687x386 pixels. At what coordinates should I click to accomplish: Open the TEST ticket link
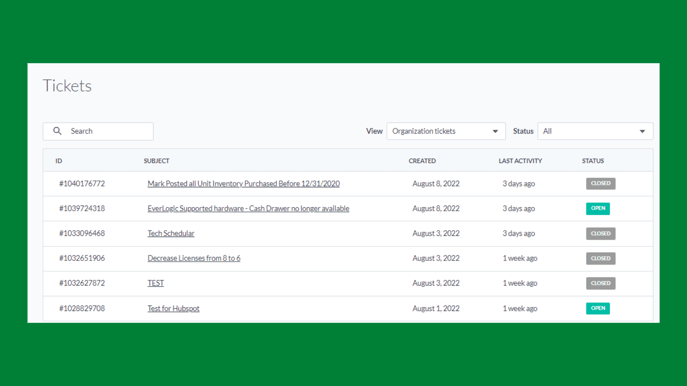tap(156, 283)
